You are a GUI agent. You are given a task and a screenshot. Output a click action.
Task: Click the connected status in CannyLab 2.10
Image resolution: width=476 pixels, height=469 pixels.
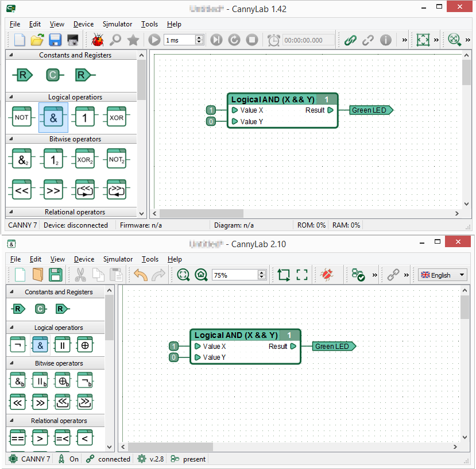[108, 459]
